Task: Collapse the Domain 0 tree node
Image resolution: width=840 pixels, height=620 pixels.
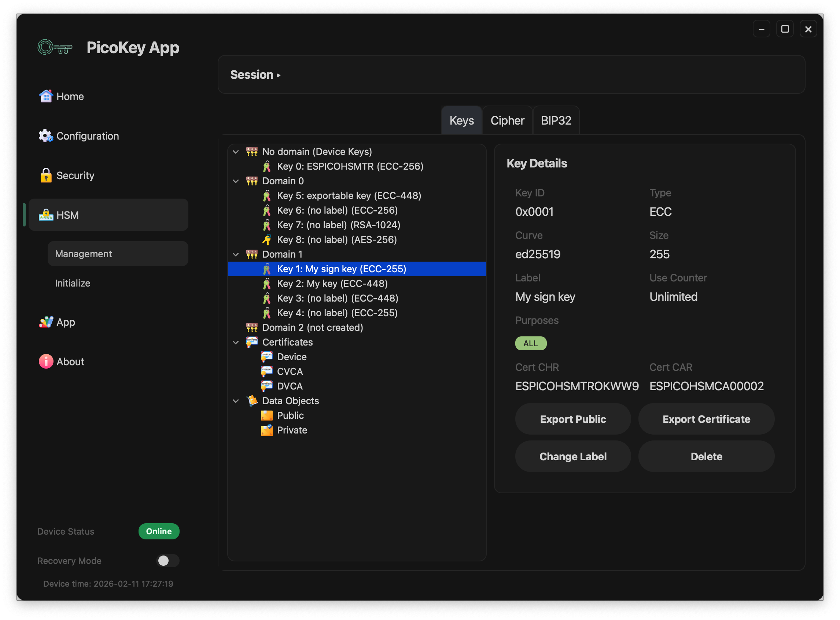Action: [x=236, y=181]
